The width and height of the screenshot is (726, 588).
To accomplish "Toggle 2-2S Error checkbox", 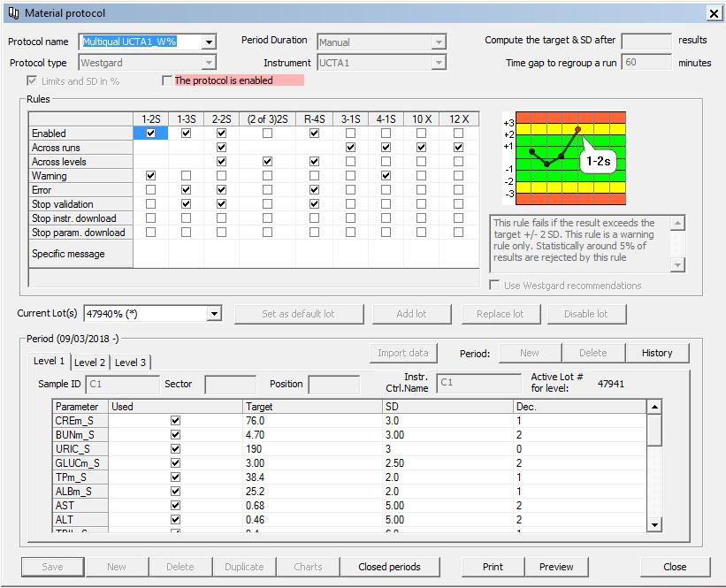I will tap(221, 190).
